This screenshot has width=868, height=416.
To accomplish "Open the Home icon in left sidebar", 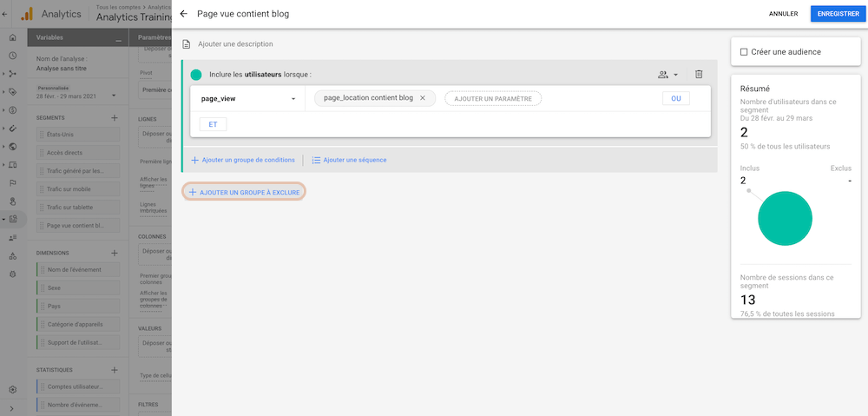I will click(13, 37).
